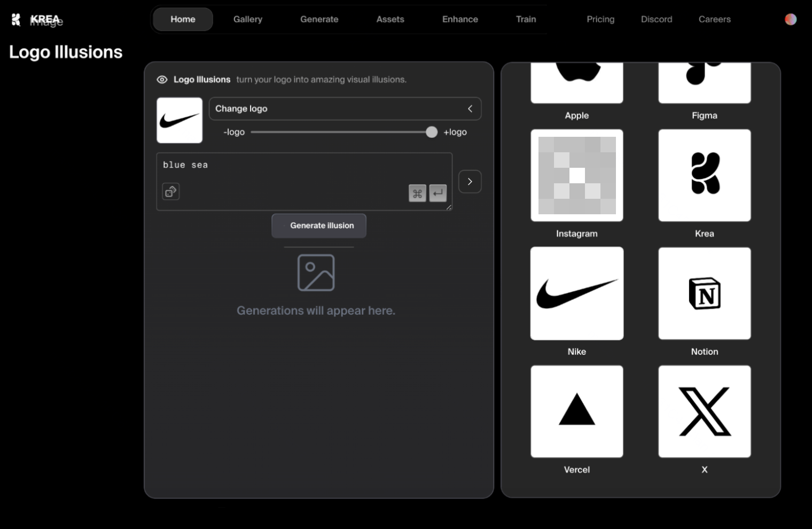Visit the Careers link
812x529 pixels.
pyautogui.click(x=715, y=19)
